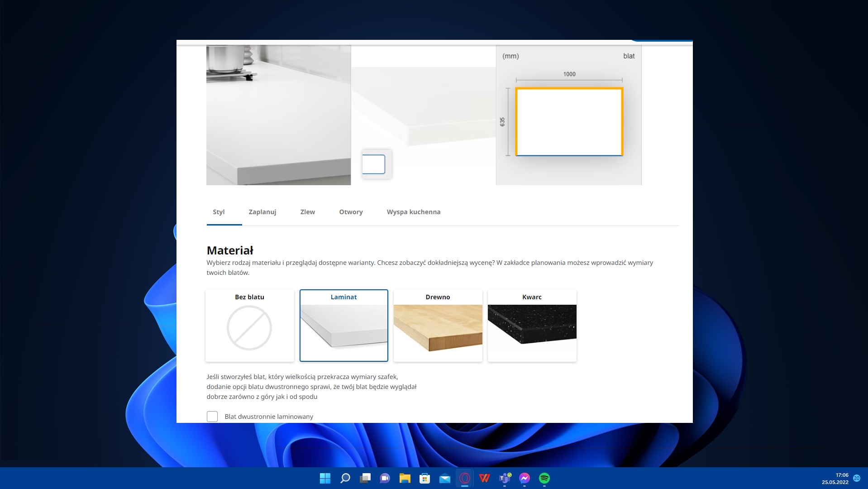This screenshot has width=868, height=489.
Task: Click the taskbar Search magnifier icon
Action: (345, 478)
